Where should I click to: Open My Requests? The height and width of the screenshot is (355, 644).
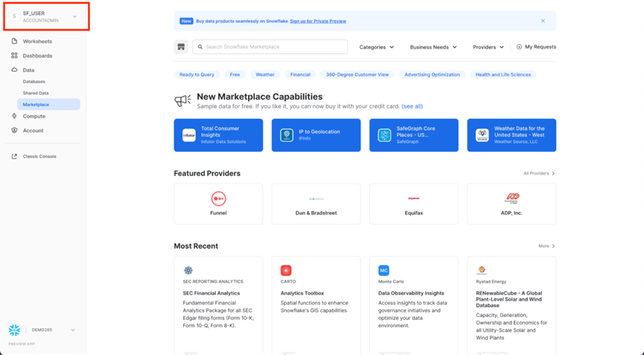tap(536, 47)
